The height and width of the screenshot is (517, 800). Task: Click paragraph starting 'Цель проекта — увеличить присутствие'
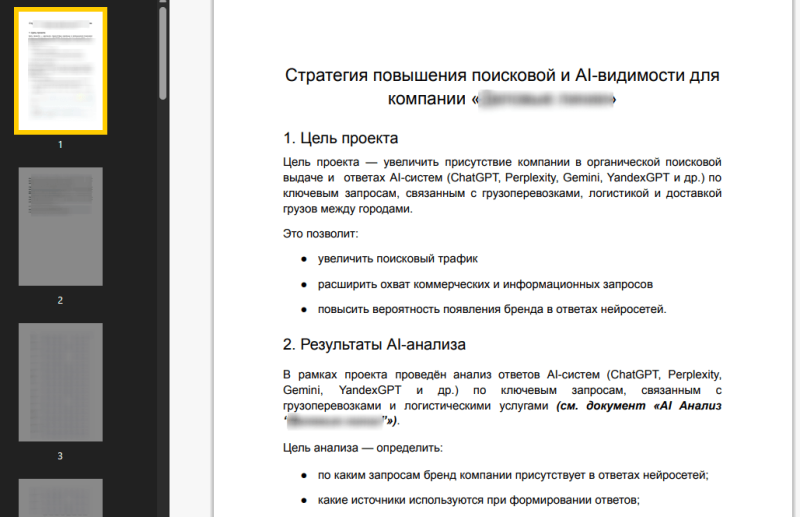[x=502, y=185]
